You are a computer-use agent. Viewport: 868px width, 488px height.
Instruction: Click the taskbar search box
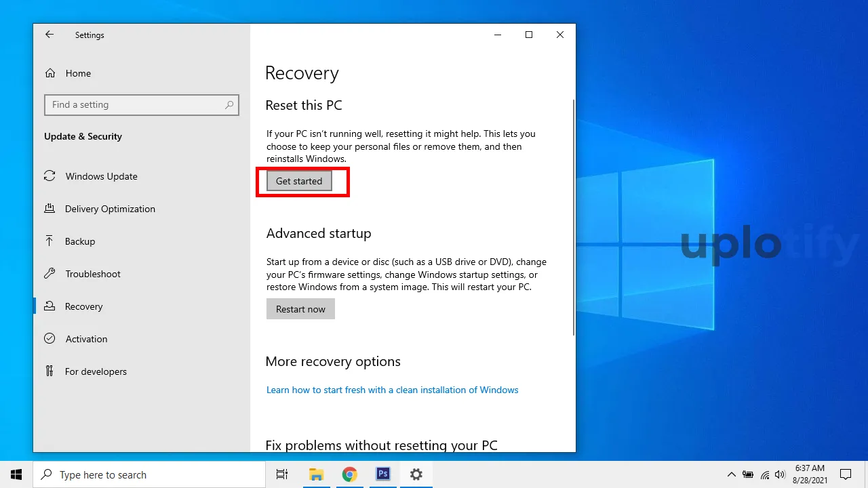tap(149, 474)
